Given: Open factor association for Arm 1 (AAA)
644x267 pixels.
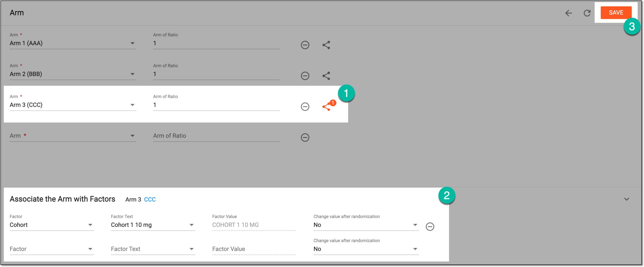Looking at the screenshot, I should pos(326,45).
